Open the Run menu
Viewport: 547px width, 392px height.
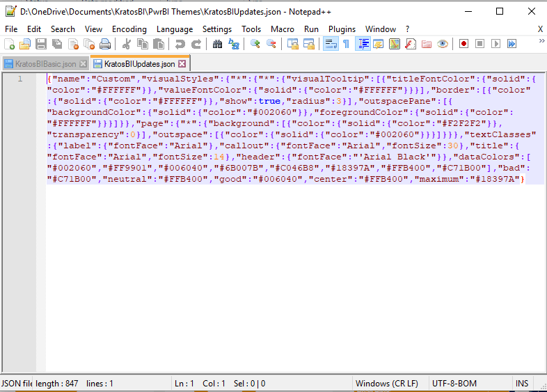click(x=311, y=29)
